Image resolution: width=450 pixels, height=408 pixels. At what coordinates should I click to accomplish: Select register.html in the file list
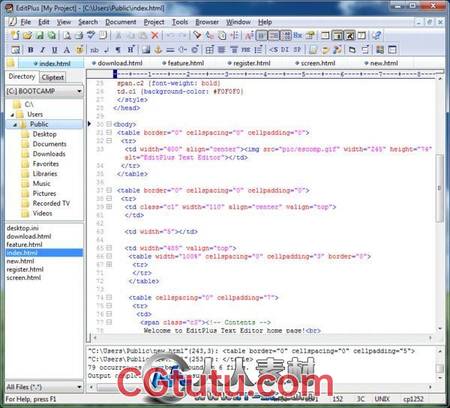pos(25,269)
